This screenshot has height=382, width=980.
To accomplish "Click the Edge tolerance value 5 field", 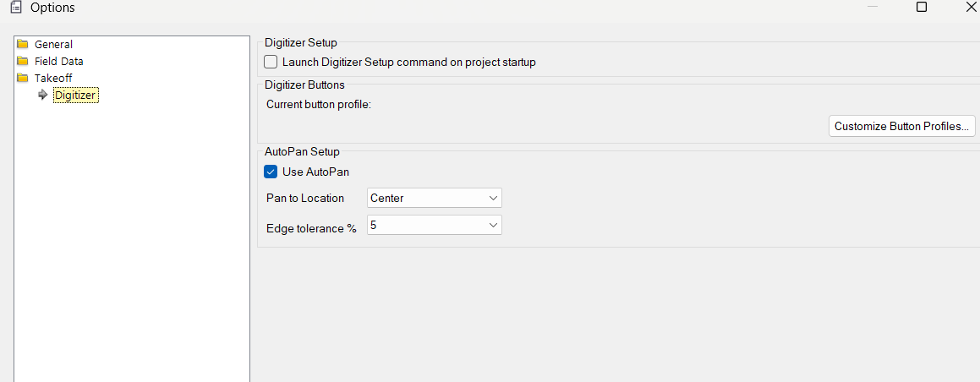I will click(423, 225).
